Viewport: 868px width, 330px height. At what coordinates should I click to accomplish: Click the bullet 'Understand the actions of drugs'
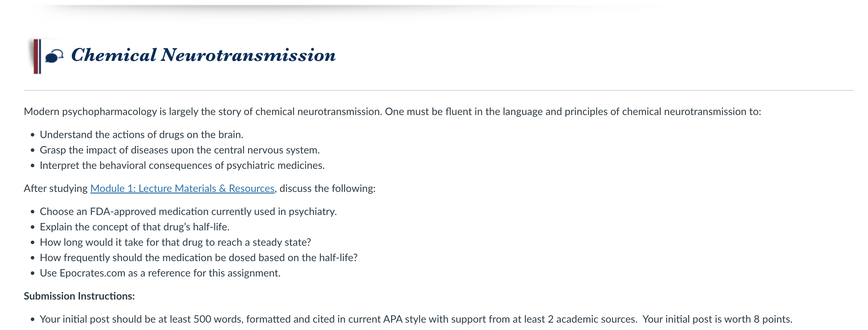[142, 135]
